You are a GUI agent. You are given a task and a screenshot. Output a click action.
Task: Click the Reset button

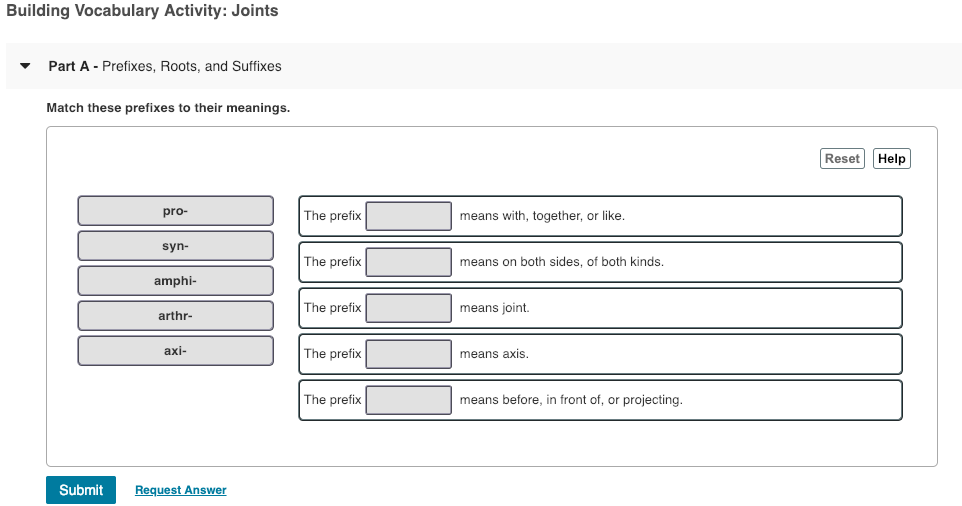[x=842, y=158]
